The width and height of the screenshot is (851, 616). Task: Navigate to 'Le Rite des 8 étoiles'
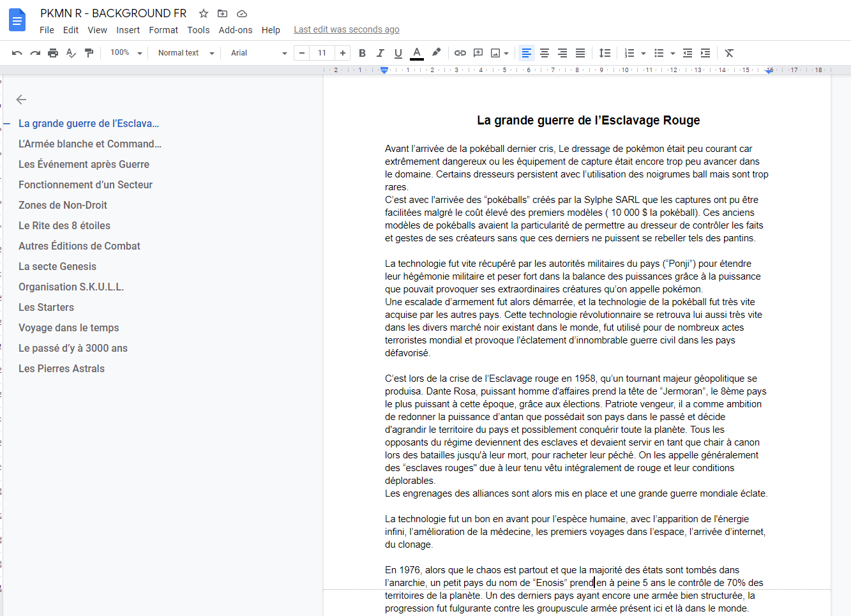(64, 225)
